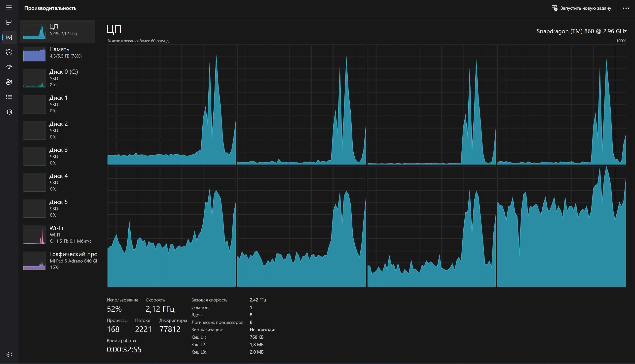635x364 pixels.
Task: Open Task Manager settings gear
Action: coord(9,355)
